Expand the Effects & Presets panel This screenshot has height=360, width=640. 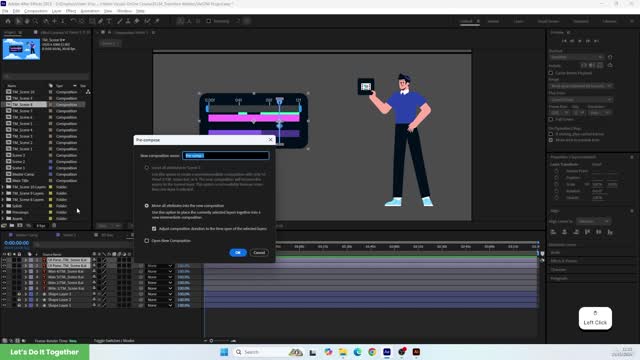click(564, 261)
